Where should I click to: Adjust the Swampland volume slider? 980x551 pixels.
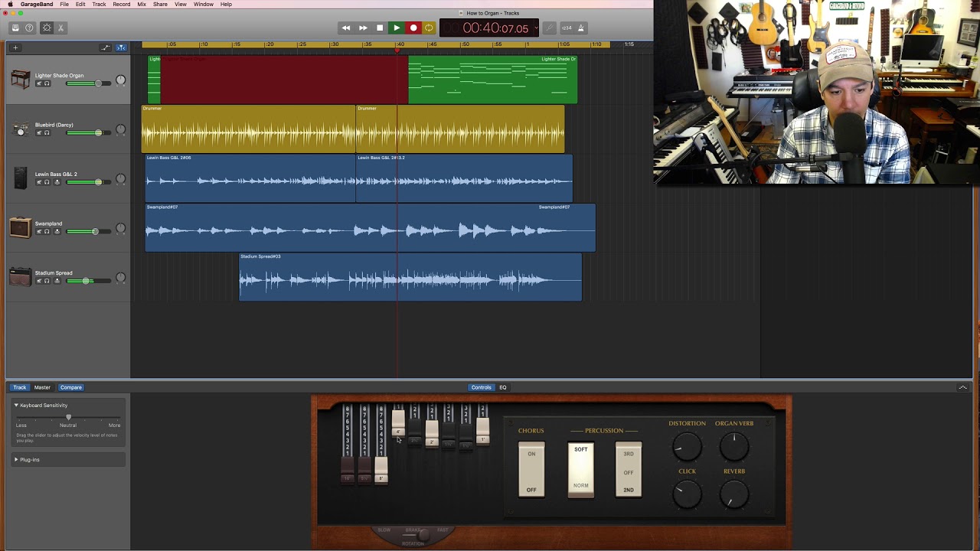pos(88,231)
